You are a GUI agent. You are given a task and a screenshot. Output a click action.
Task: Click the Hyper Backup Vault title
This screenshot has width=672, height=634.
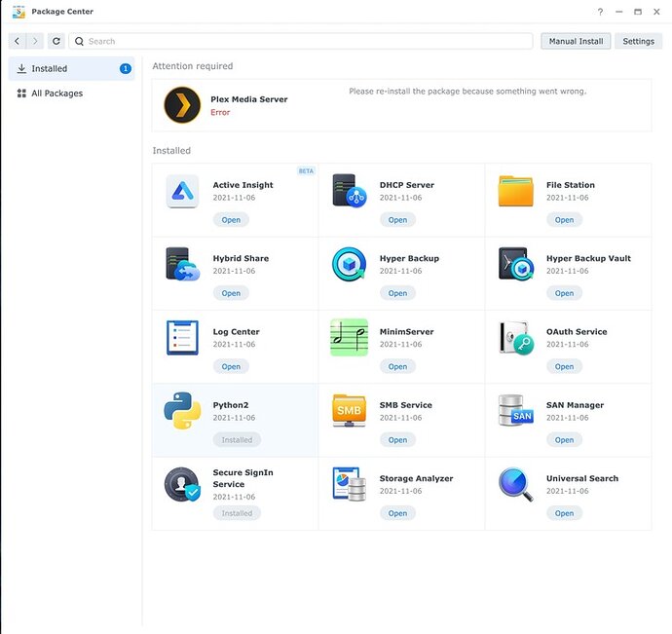pyautogui.click(x=588, y=258)
